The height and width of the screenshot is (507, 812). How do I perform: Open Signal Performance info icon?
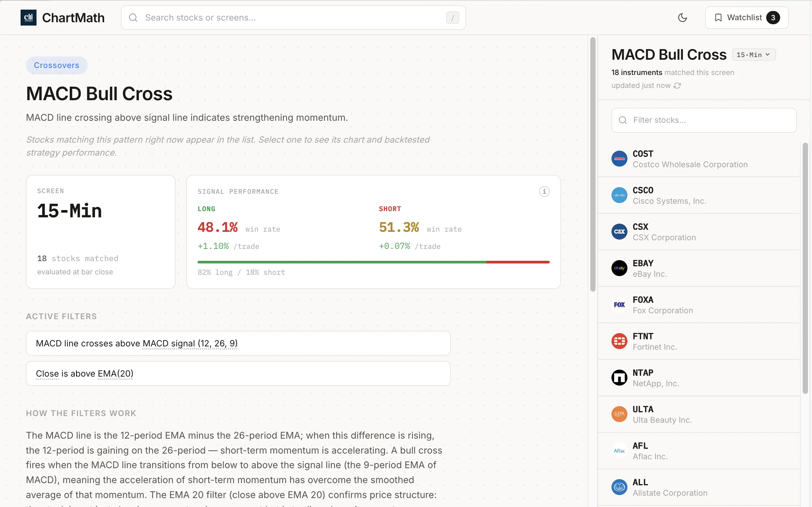[544, 191]
